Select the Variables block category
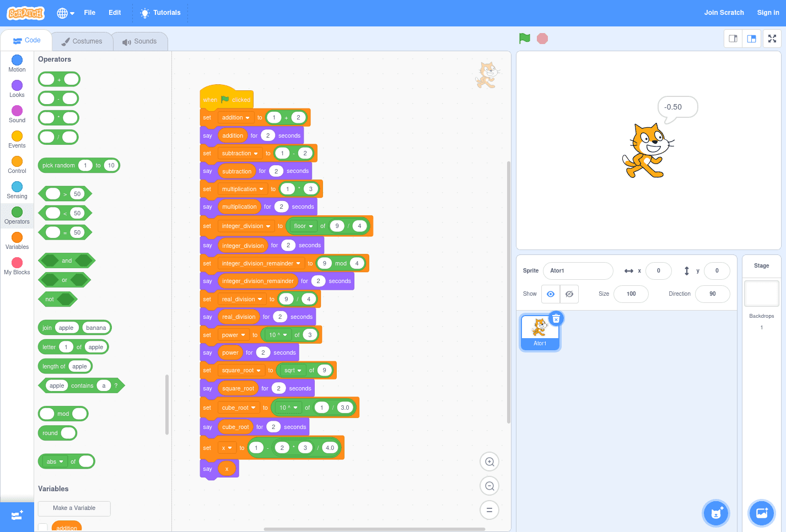Viewport: 786px width, 532px height. coord(17,241)
